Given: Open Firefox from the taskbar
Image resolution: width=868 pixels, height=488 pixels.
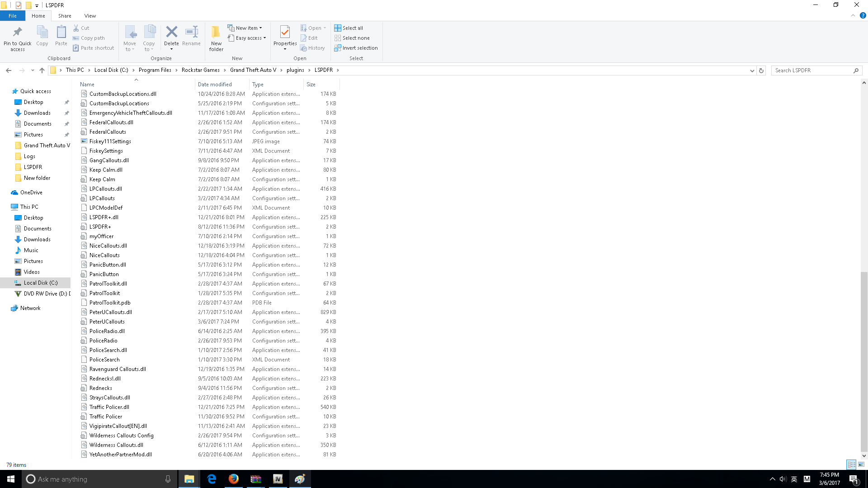Looking at the screenshot, I should 233,479.
